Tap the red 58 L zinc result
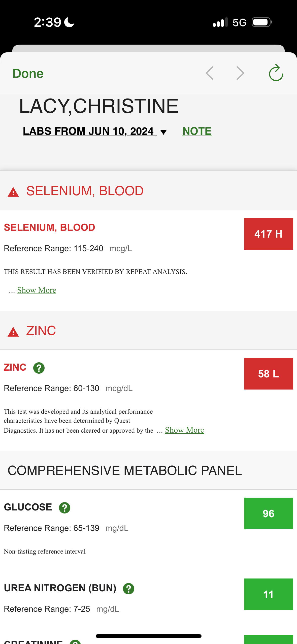297x644 pixels. [268, 374]
